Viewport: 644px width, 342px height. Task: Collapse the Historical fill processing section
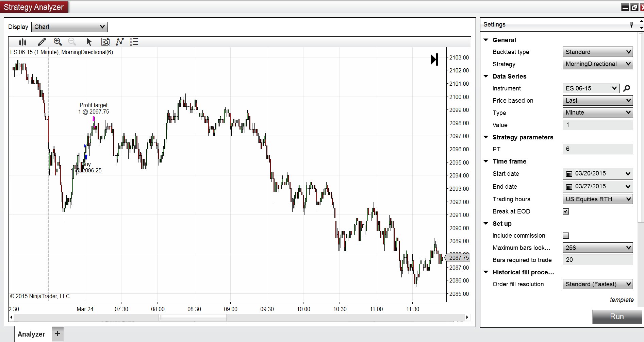[486, 272]
